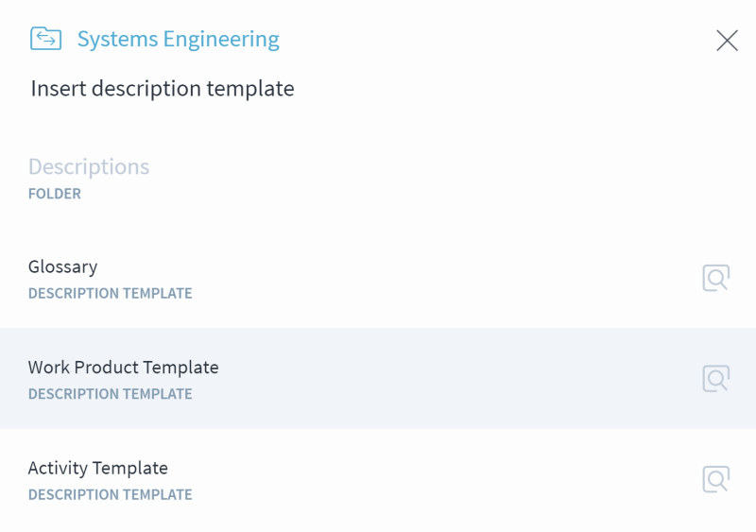Viewport: 756px width, 532px height.
Task: Click DESCRIPTION TEMPLATE label under Glossary
Action: [x=110, y=293]
